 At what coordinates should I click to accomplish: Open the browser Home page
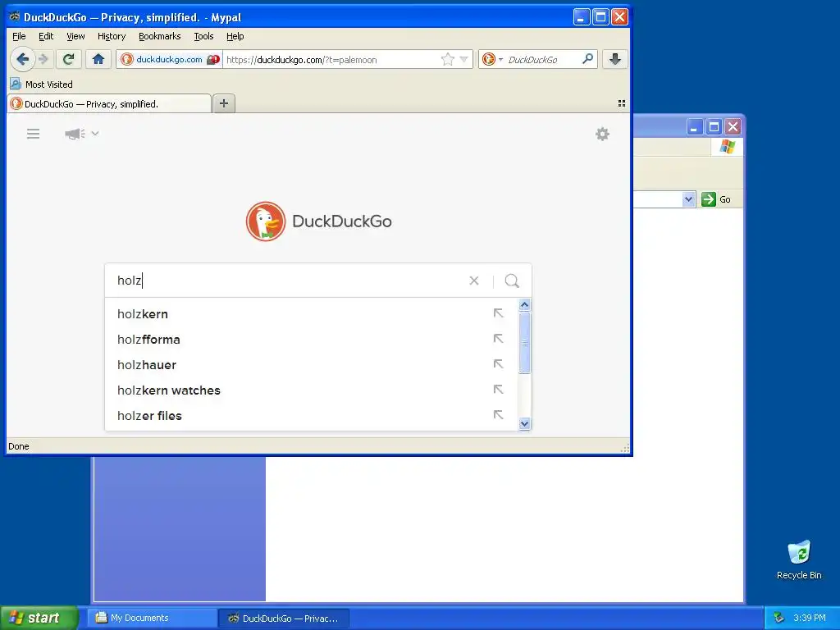[x=98, y=59]
